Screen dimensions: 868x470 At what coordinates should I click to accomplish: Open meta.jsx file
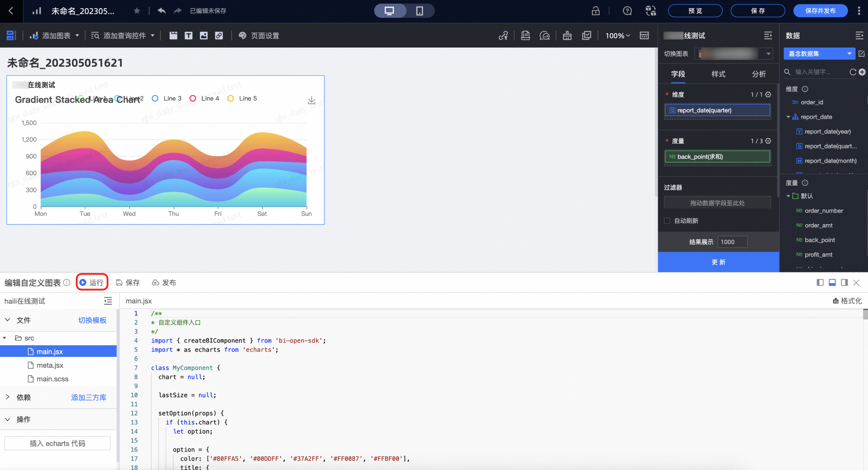pos(50,365)
